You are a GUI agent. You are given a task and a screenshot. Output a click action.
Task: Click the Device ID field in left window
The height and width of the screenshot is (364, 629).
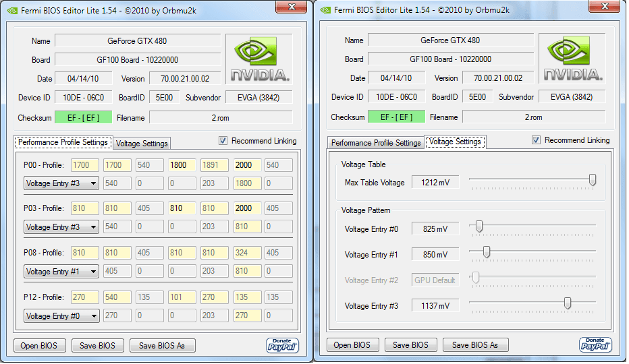tap(83, 98)
